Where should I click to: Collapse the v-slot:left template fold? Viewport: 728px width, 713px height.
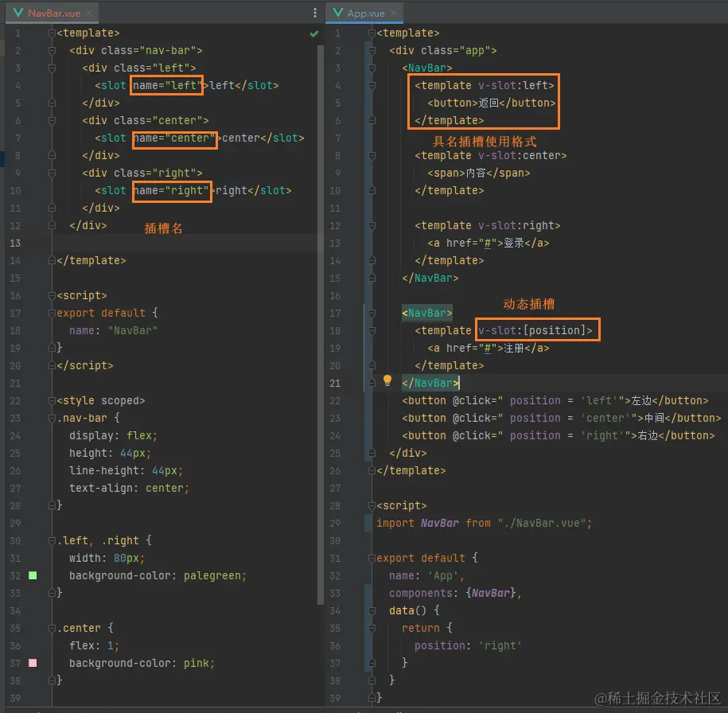(x=372, y=85)
